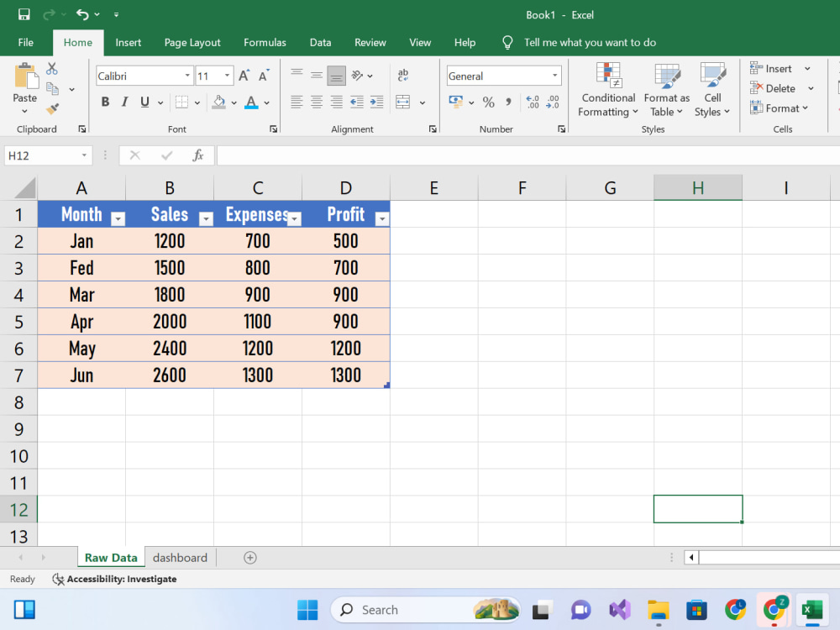Click the Insert Function fx icon
This screenshot has width=840, height=630.
[197, 155]
